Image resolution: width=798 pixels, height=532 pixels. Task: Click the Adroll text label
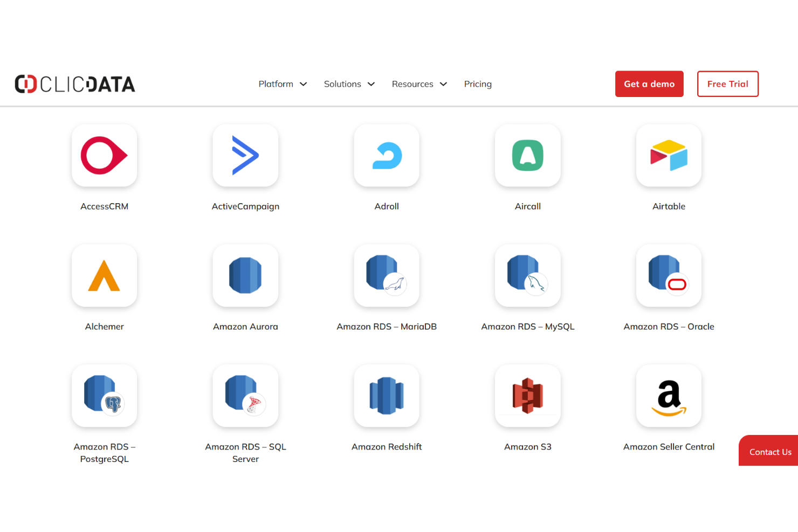(x=387, y=206)
